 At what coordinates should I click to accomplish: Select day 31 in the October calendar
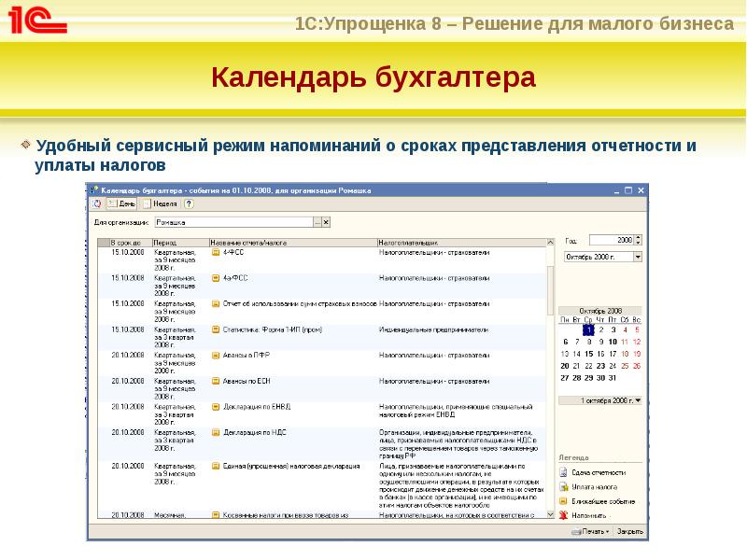click(x=613, y=378)
